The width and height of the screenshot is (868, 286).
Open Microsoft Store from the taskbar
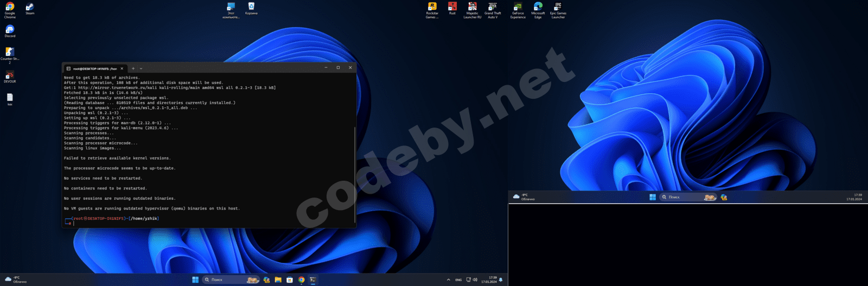[290, 279]
